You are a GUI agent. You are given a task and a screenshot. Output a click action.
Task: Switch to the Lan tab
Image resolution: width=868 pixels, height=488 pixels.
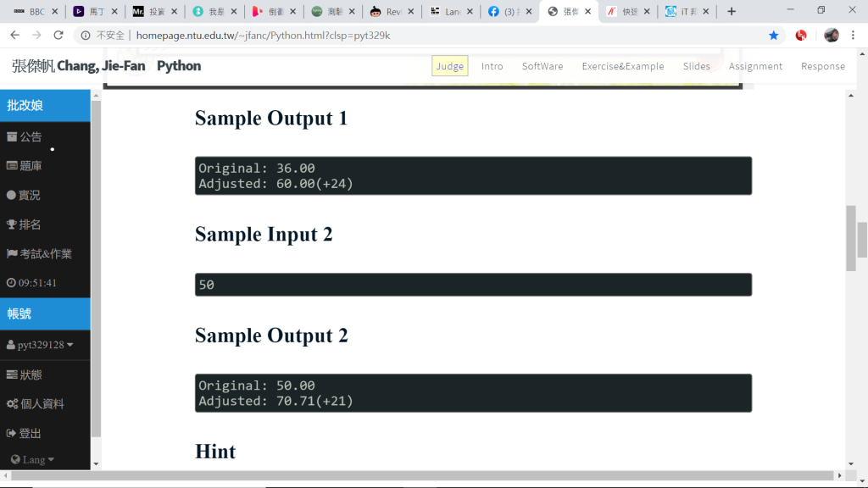pyautogui.click(x=450, y=11)
